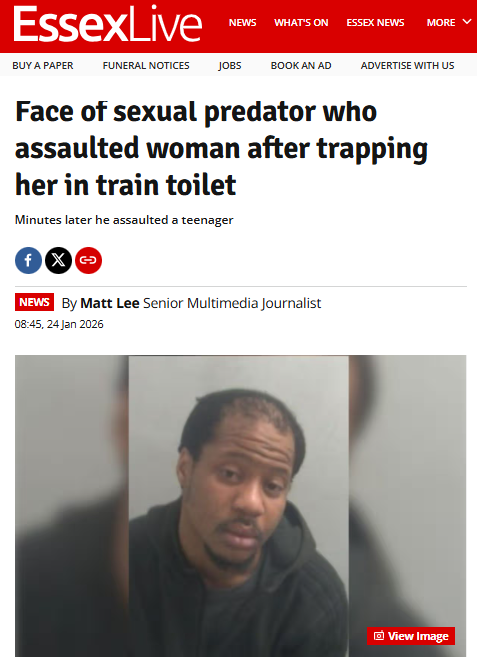This screenshot has height=664, width=477.
Task: Open the NEWS menu item
Action: click(242, 22)
